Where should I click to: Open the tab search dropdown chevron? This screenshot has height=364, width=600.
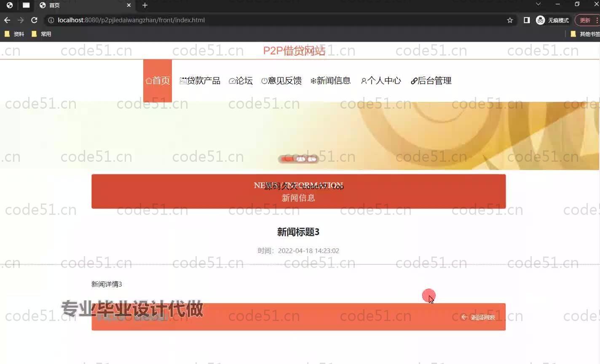pos(538,4)
